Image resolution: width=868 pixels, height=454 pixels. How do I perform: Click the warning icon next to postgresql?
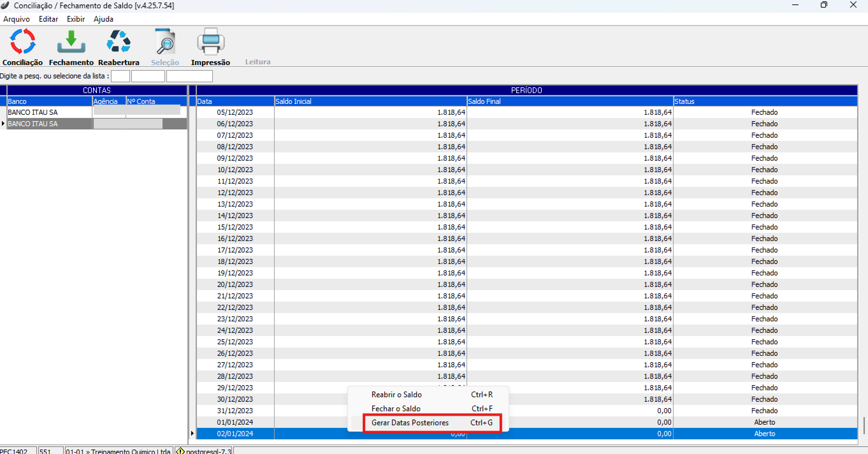tap(180, 450)
